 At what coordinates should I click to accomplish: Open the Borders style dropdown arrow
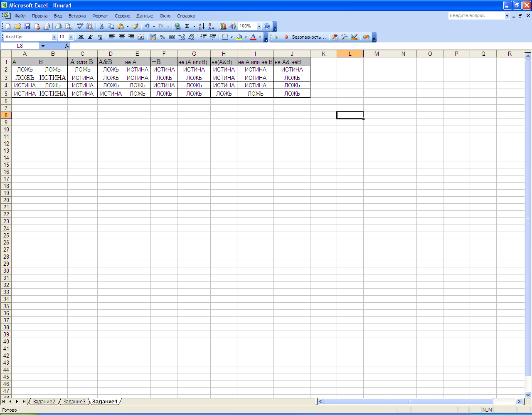232,37
